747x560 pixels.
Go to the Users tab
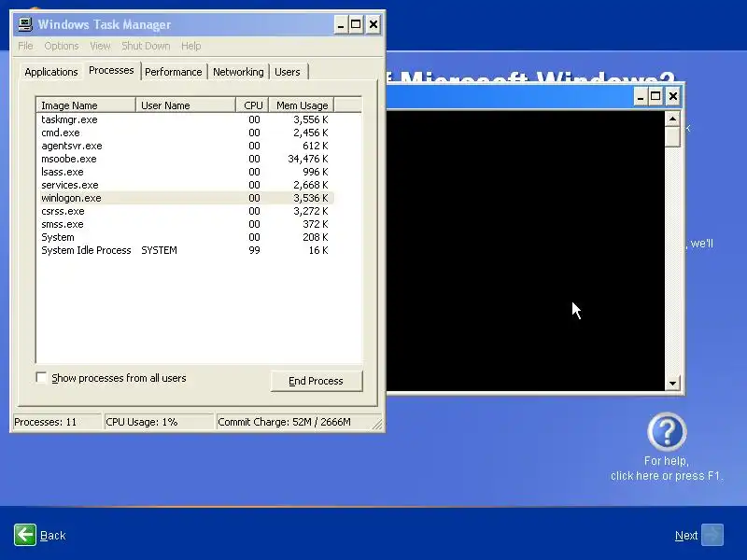point(288,72)
